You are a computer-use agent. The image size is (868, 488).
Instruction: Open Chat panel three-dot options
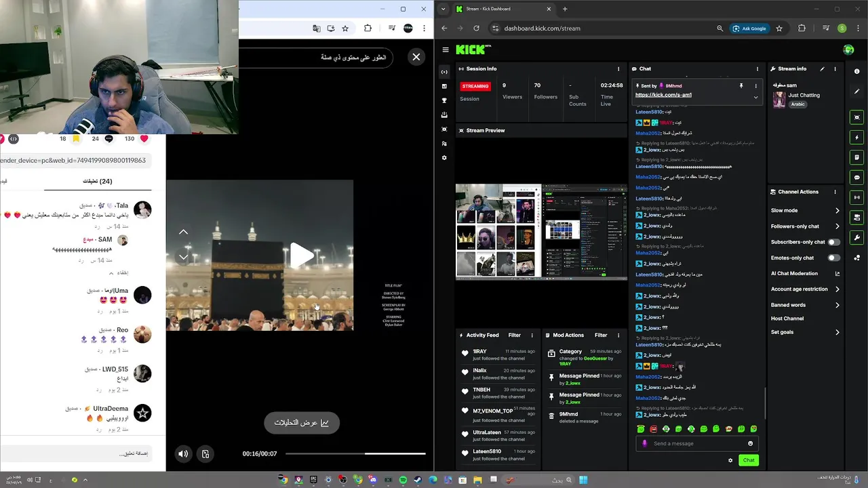757,68
